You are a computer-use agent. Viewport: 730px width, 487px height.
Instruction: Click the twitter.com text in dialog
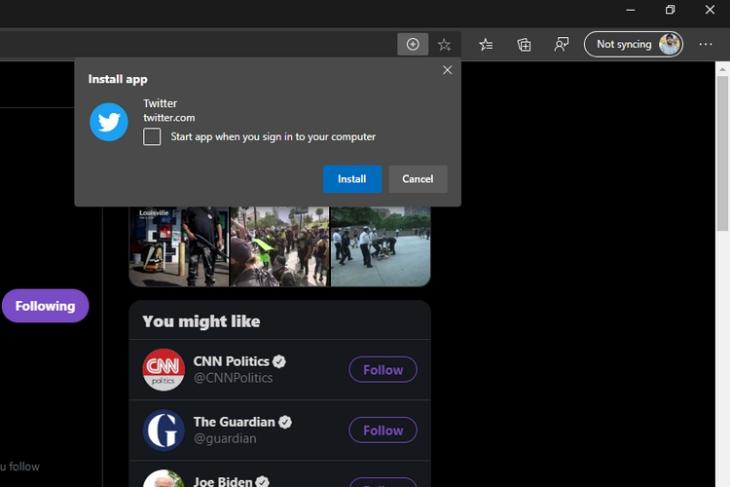(x=169, y=118)
